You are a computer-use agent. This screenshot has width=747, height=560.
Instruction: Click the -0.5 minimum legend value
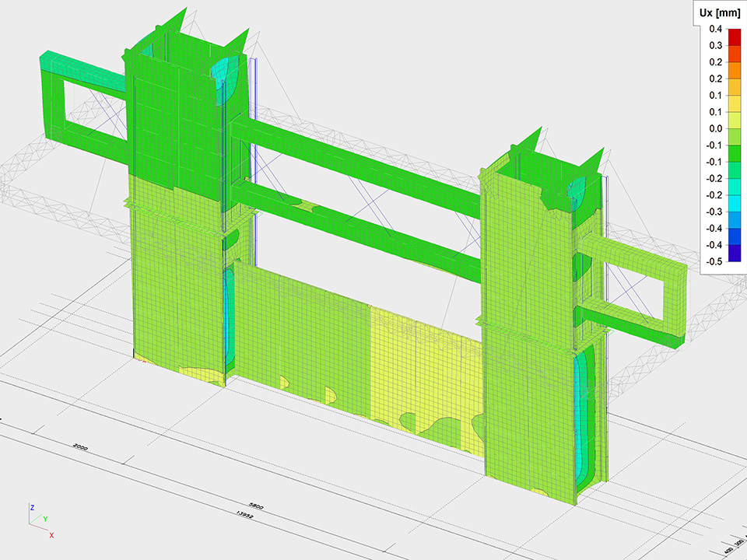point(714,261)
